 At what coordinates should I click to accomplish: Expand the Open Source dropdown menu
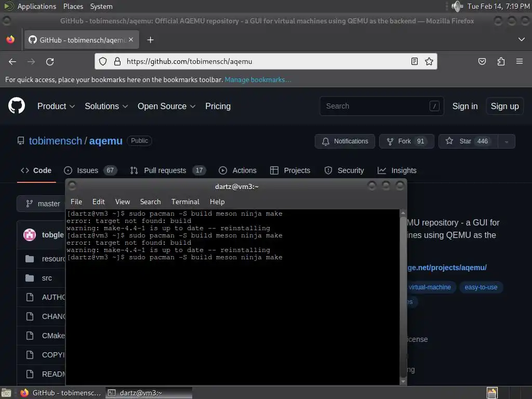pyautogui.click(x=166, y=106)
